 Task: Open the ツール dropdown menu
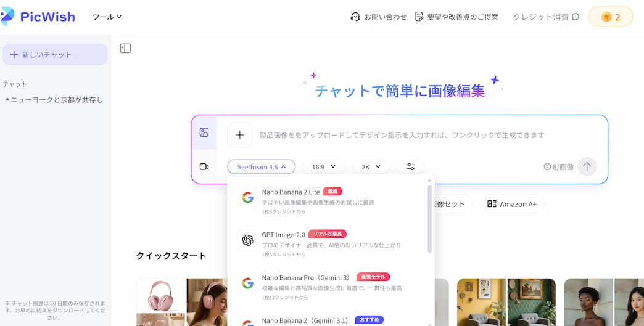(107, 17)
